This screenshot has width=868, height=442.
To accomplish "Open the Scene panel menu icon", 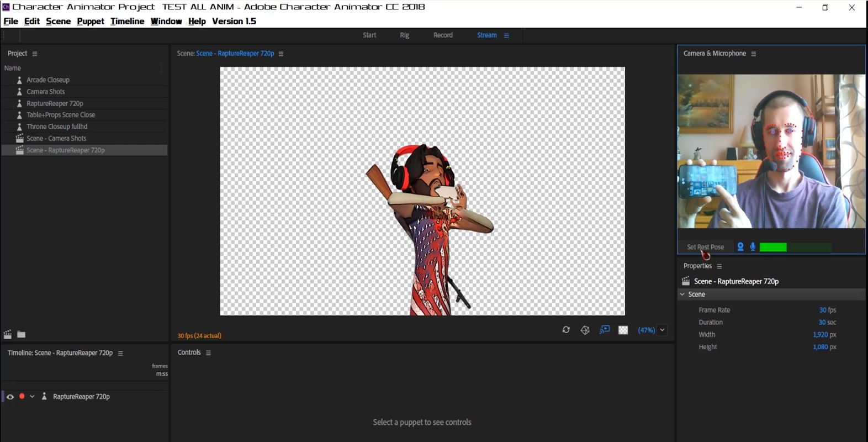I will tap(281, 54).
